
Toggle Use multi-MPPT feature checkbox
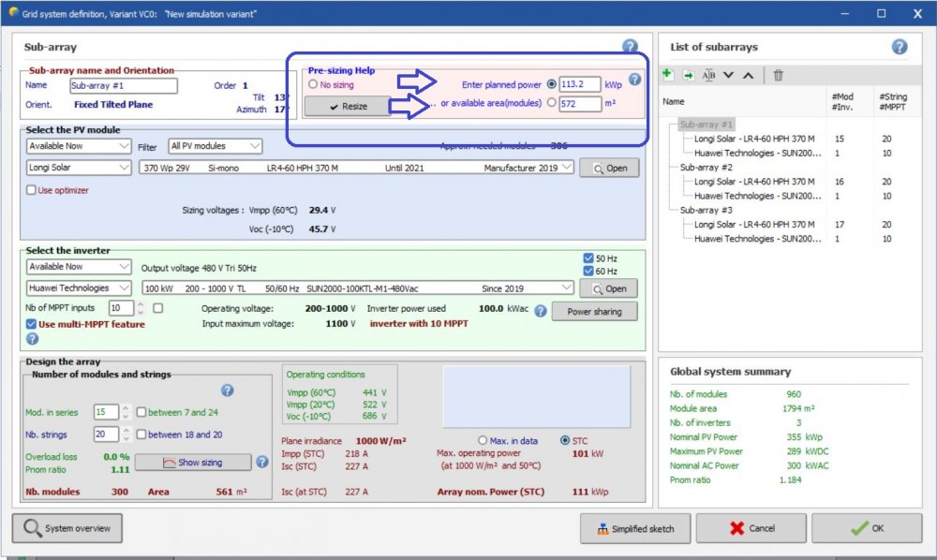(x=32, y=324)
